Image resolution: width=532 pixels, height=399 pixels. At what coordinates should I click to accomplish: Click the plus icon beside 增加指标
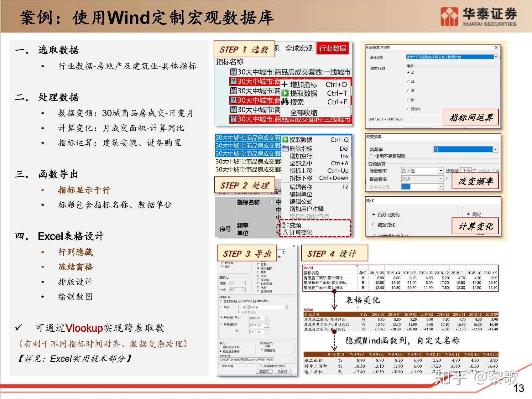coord(284,85)
